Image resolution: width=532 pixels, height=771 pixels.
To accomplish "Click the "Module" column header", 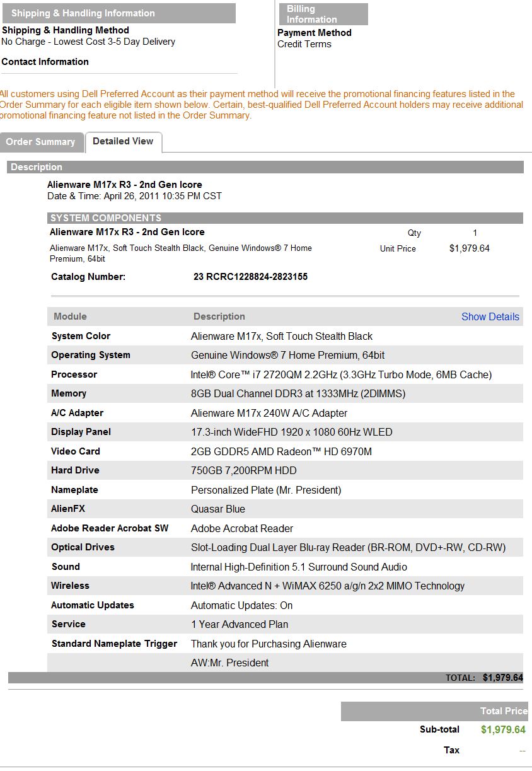I will click(70, 316).
